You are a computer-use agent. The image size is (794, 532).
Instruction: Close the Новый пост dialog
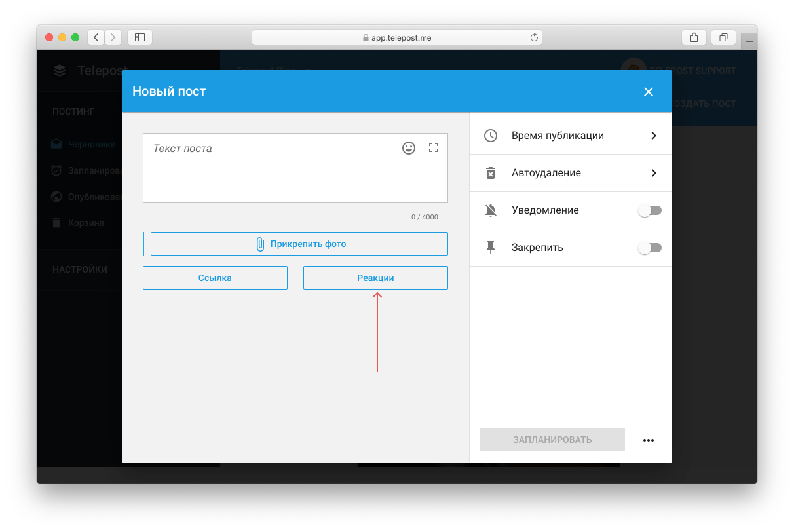[x=649, y=92]
